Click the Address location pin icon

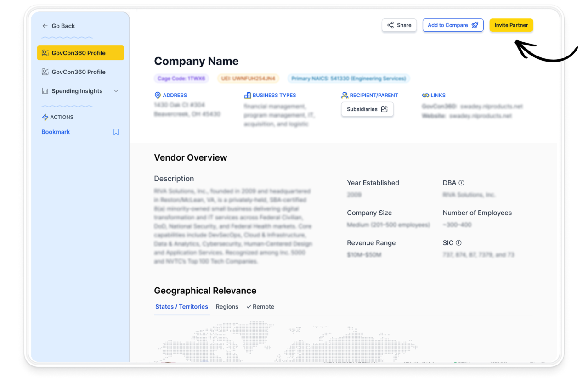[x=158, y=95]
